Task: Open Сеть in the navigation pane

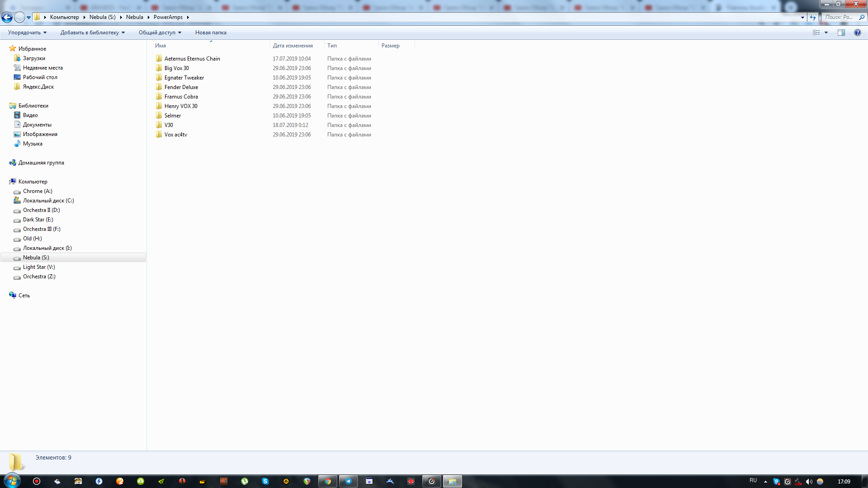Action: [x=24, y=296]
